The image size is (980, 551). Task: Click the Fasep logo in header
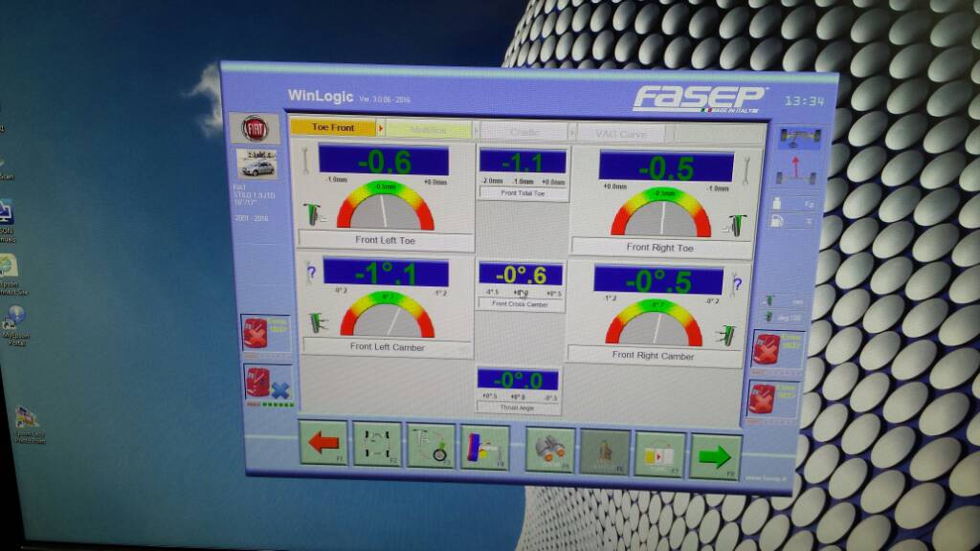[x=698, y=99]
